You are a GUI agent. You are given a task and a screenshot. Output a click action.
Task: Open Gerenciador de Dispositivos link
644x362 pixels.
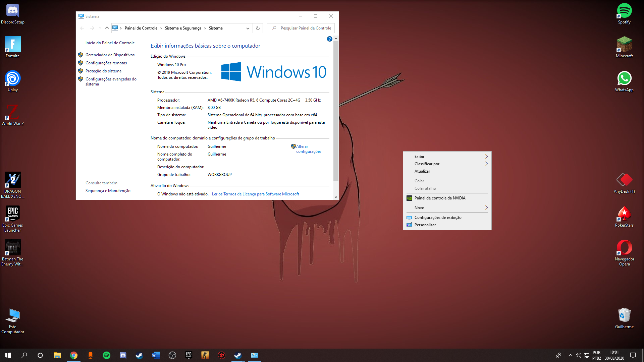click(110, 55)
